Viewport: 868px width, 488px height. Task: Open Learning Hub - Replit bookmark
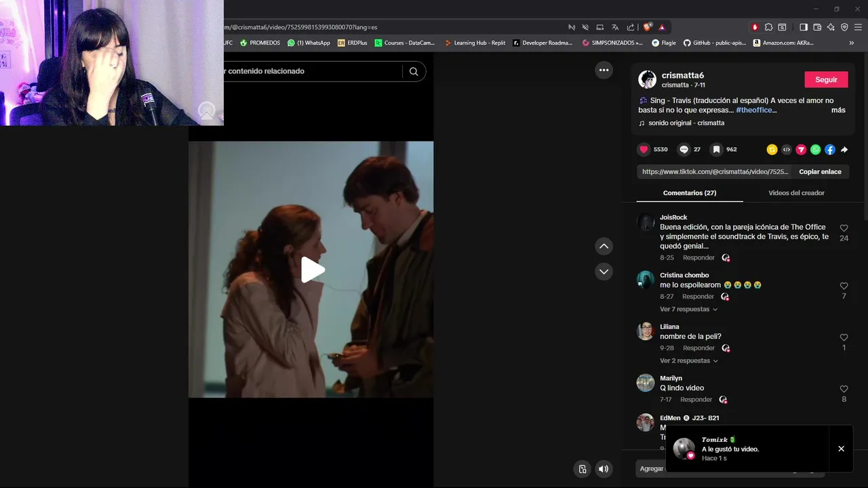475,43
